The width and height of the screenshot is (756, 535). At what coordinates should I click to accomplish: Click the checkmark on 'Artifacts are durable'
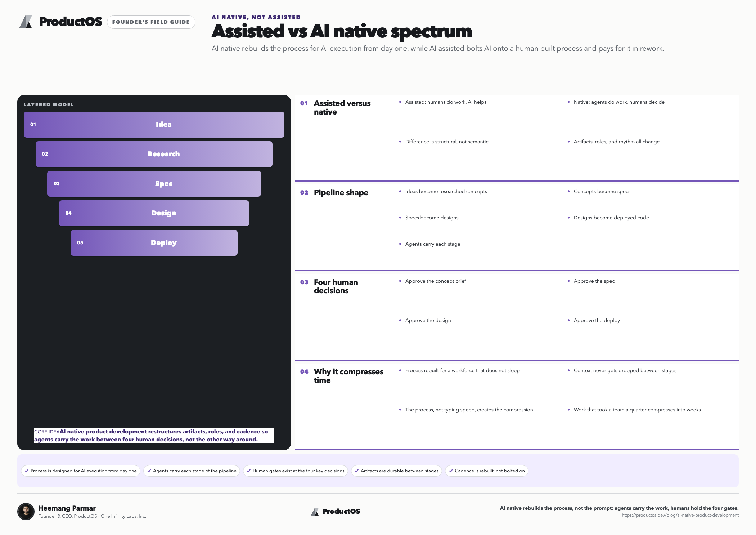[x=357, y=471]
